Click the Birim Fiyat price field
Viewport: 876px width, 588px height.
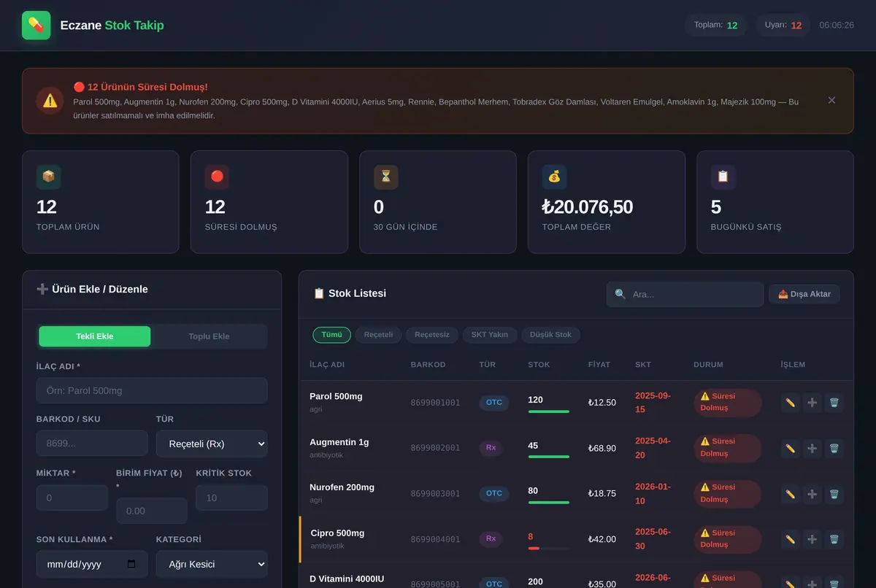[152, 511]
